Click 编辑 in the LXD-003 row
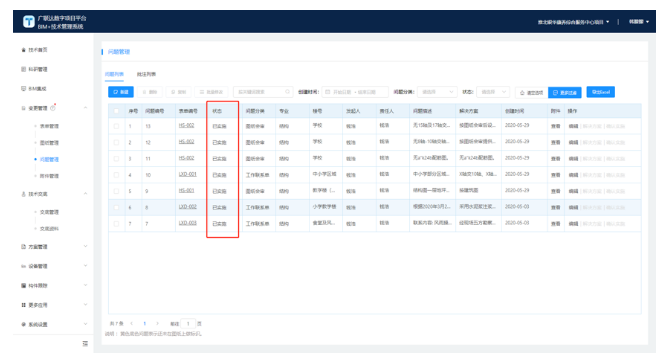Viewport: 666px width, 364px height. coord(573,223)
